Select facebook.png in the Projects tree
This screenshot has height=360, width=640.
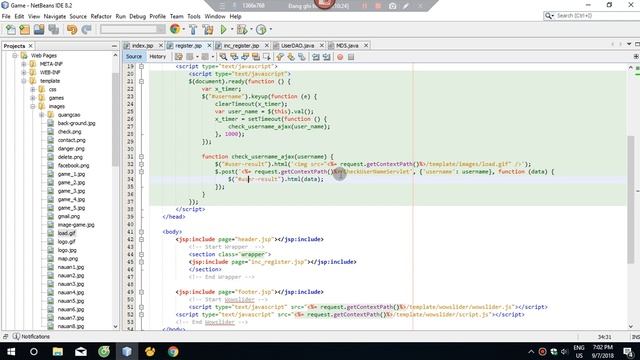(73, 165)
